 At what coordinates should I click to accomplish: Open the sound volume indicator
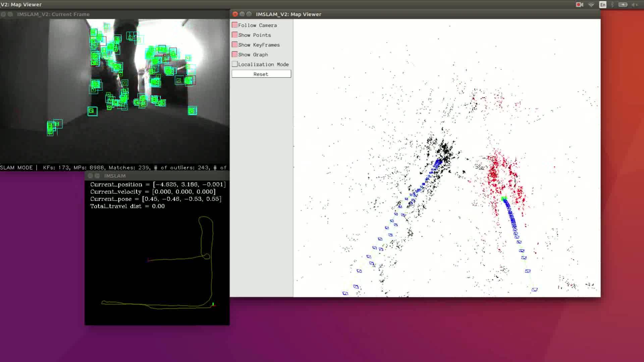pyautogui.click(x=634, y=4)
